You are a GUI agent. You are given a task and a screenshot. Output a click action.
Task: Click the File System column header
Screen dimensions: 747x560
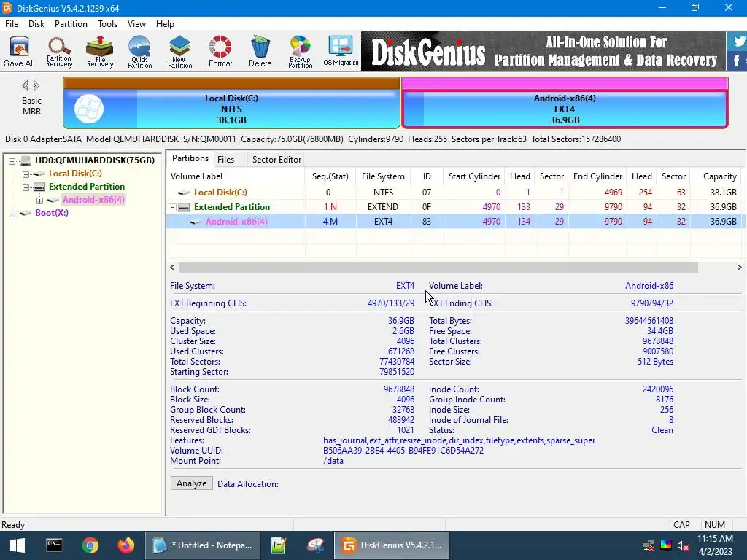pyautogui.click(x=383, y=176)
